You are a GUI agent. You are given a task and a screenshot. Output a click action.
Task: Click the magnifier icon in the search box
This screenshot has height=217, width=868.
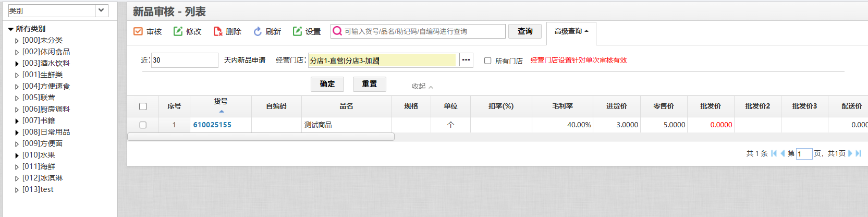[337, 31]
